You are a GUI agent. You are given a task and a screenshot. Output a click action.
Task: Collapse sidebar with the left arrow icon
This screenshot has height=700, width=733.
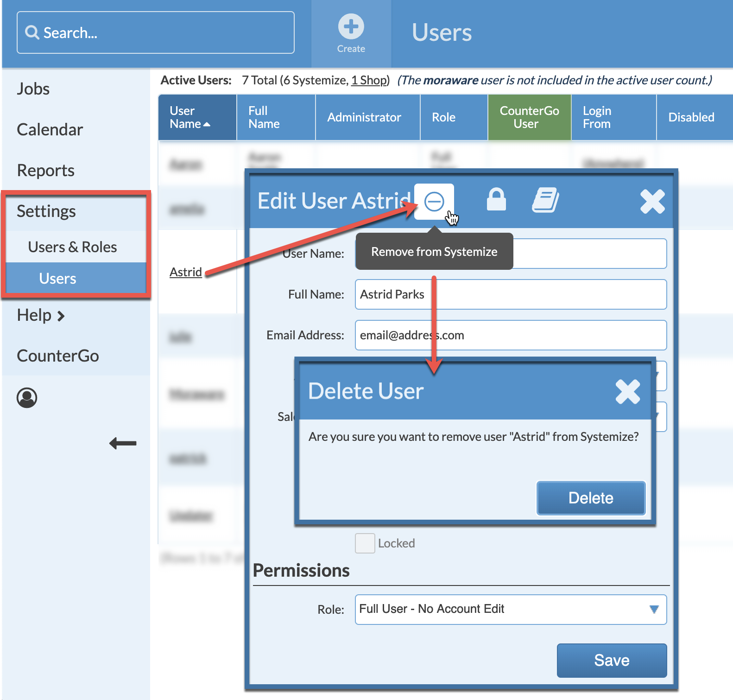point(123,443)
